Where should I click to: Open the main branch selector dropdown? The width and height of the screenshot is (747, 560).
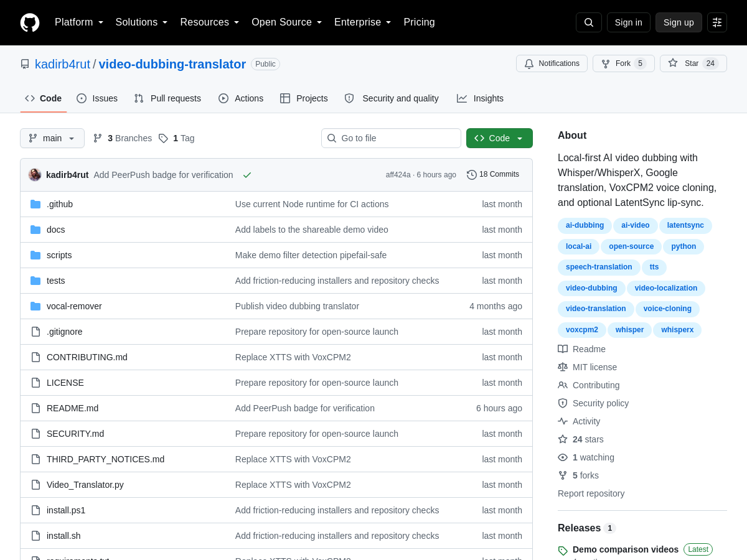(52, 138)
